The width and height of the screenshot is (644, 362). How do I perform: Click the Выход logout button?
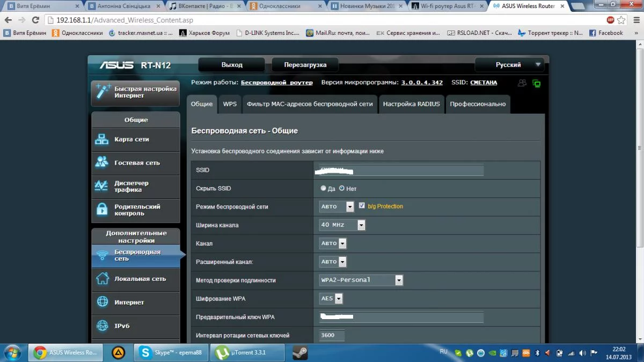232,65
